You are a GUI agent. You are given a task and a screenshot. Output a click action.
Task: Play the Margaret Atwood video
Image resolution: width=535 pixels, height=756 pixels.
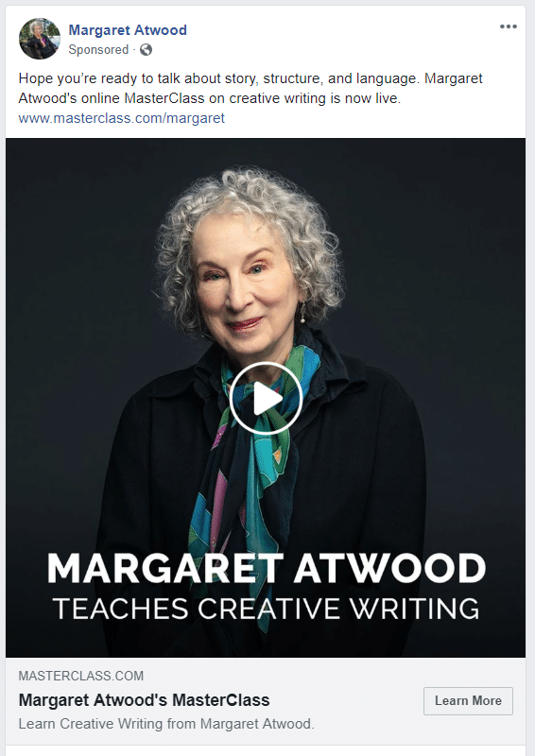click(x=266, y=398)
